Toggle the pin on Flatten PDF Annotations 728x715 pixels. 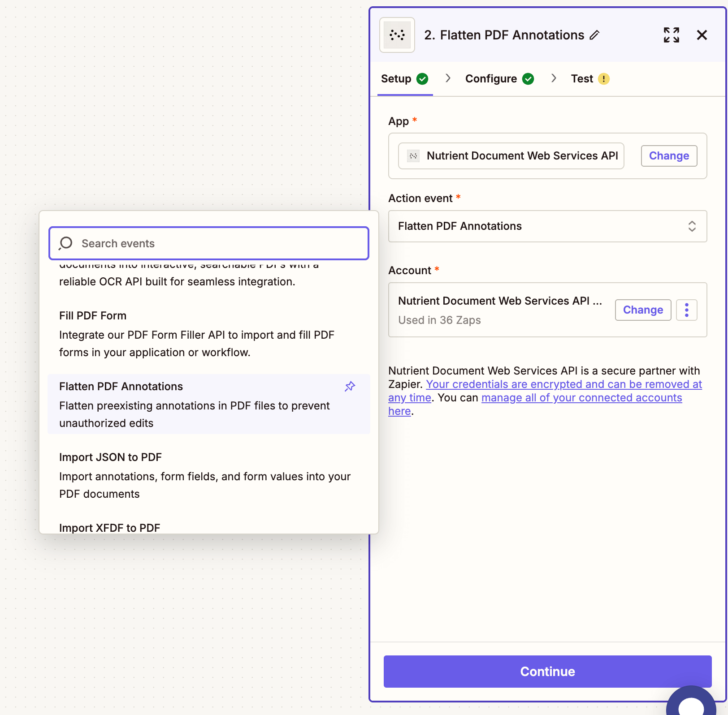click(350, 386)
